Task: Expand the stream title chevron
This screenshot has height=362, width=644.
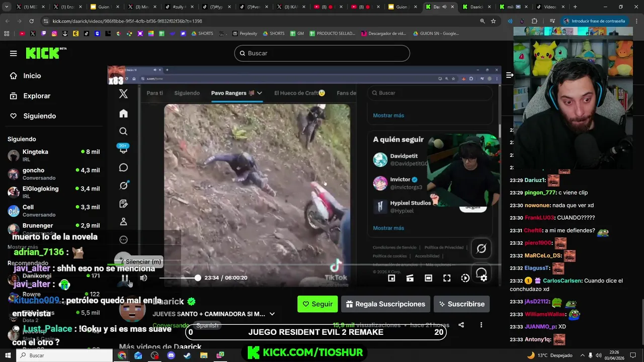Action: pyautogui.click(x=272, y=314)
